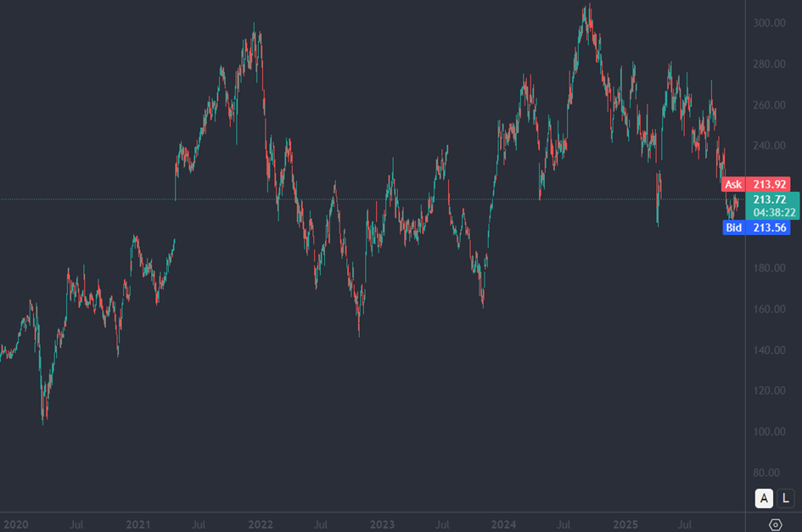Click the red Ask price label 213.92

pos(756,184)
